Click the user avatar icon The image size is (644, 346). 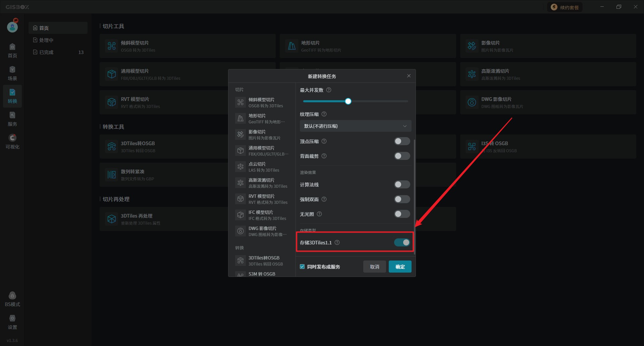(x=12, y=27)
